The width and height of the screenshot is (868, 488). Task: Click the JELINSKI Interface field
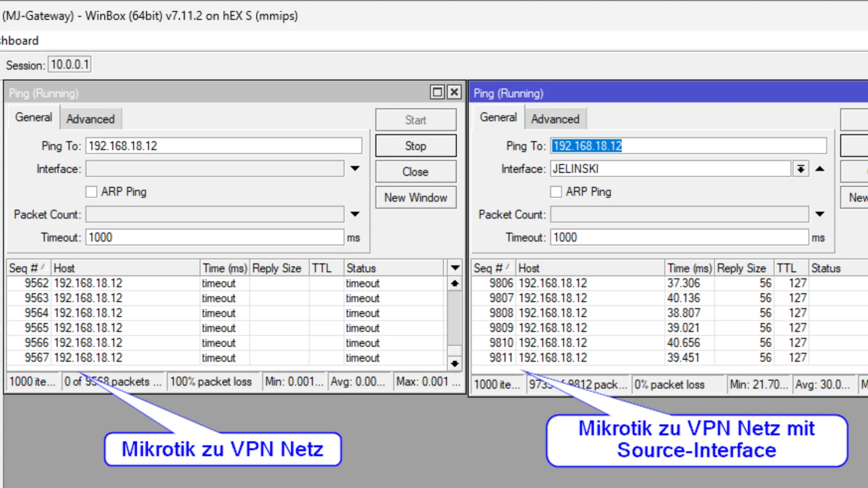(671, 169)
